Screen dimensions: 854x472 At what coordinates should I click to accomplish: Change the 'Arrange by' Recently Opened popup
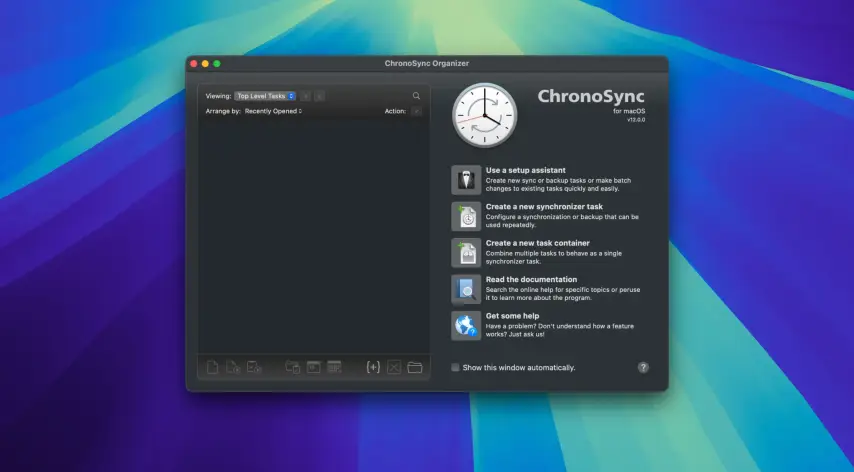point(273,111)
